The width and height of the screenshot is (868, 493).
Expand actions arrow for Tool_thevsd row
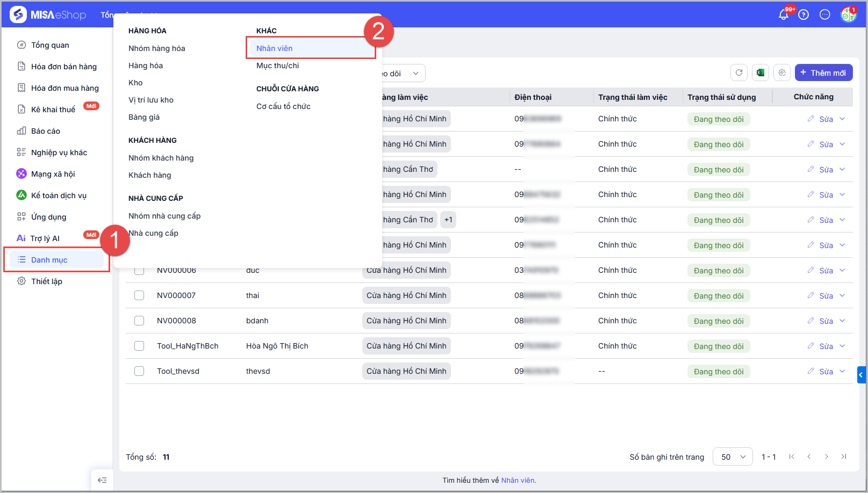[x=842, y=371]
